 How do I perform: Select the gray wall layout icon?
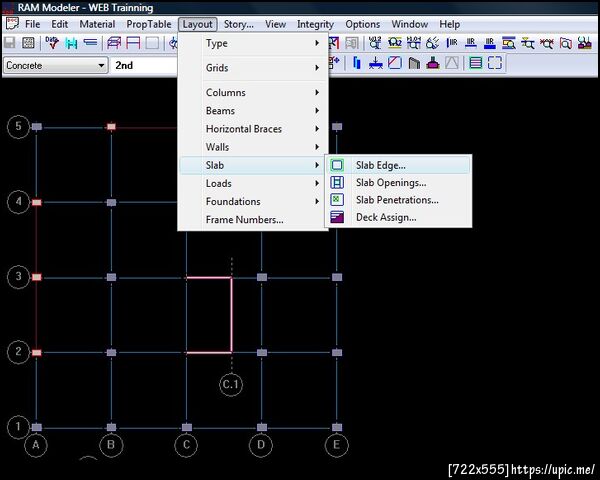point(414,63)
